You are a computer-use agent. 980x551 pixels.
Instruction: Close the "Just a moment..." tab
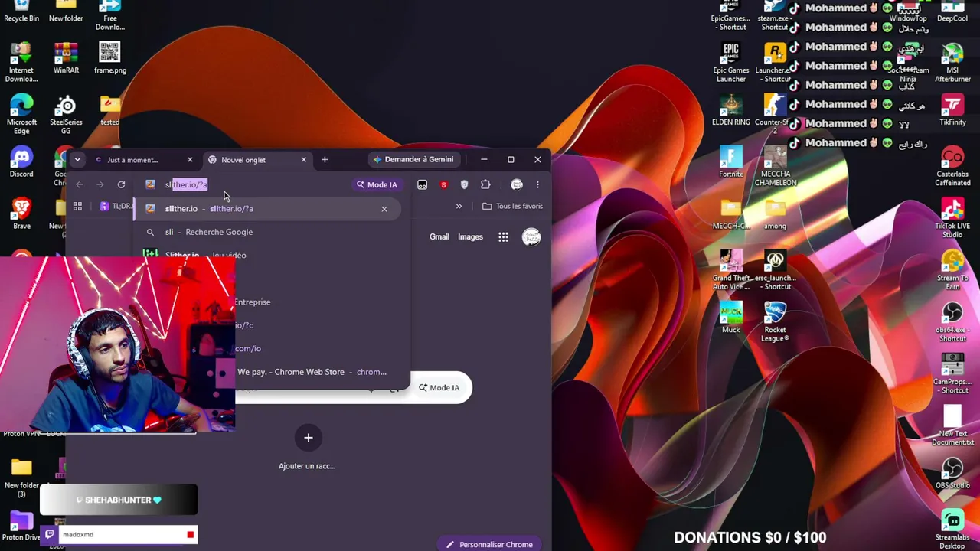click(190, 160)
